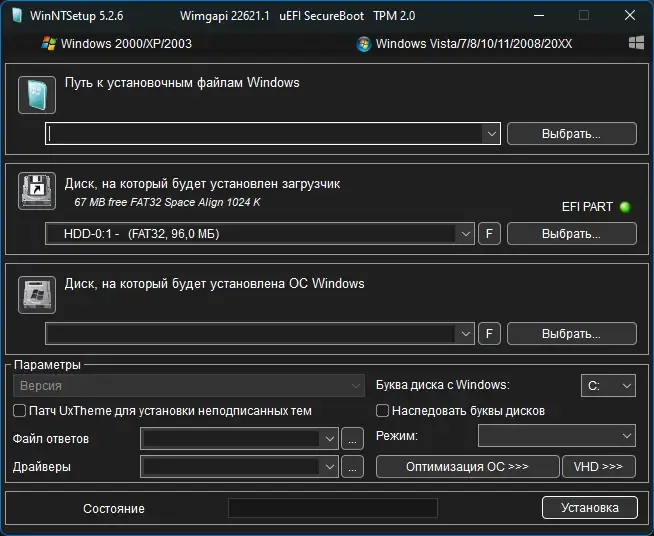
Task: Click the Windows installation drive icon
Action: 37,294
